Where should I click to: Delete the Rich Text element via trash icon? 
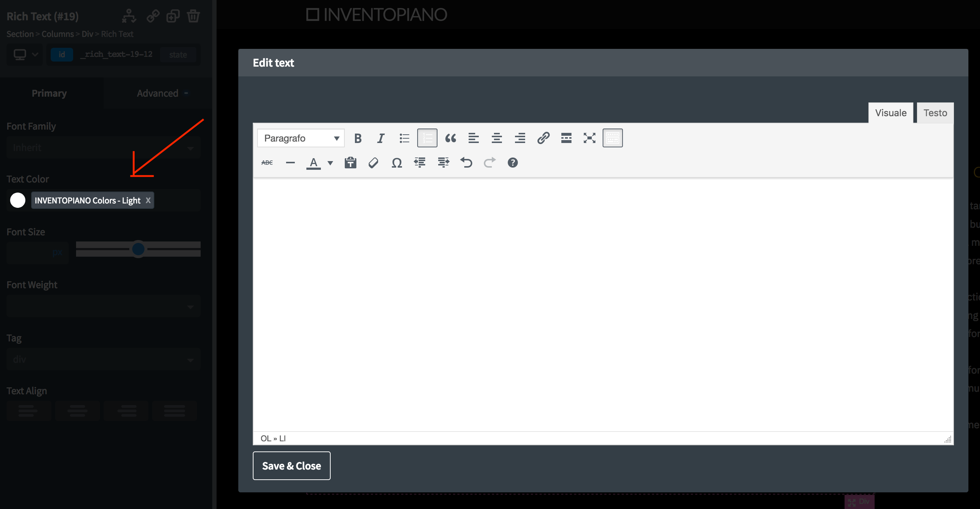(193, 16)
